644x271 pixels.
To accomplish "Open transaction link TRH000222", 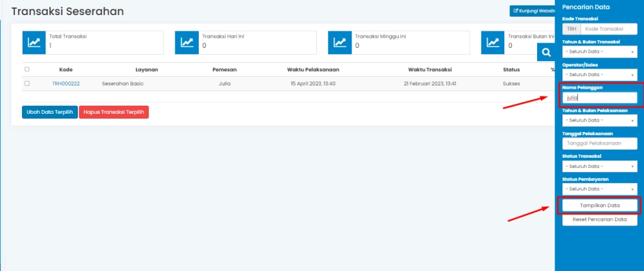I will tap(66, 84).
